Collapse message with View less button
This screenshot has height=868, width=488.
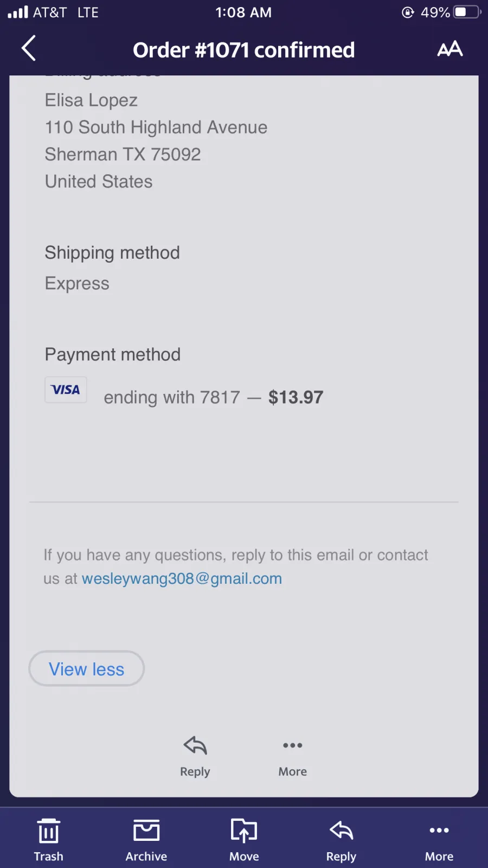click(87, 668)
